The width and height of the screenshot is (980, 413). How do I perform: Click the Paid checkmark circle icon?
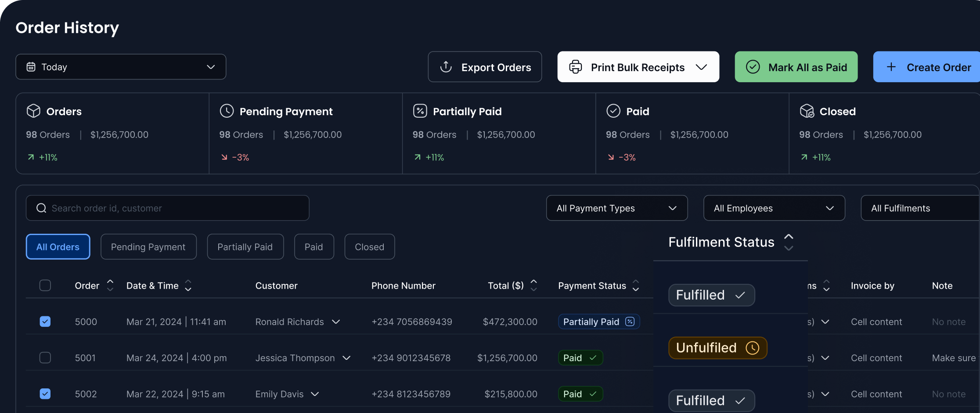pos(613,111)
